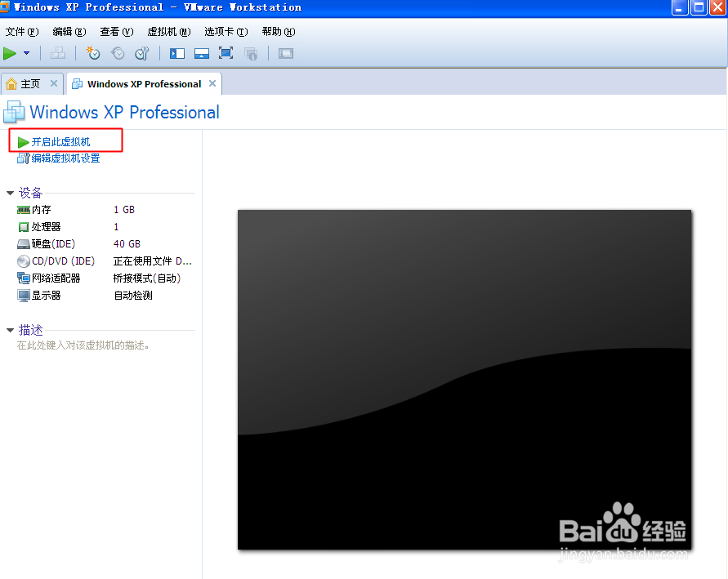Click the VM icon beside the title heading
Screen dimensions: 728x579
click(14, 112)
